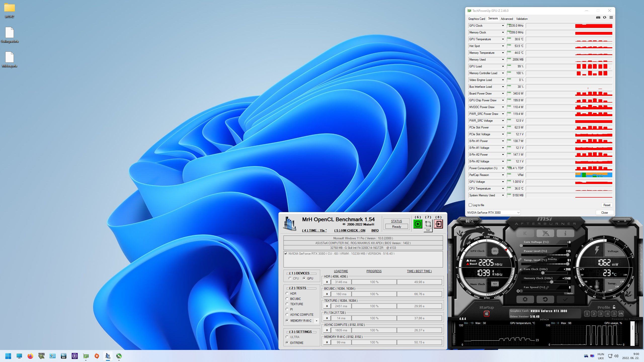Select the HDR test radio button

287,293
